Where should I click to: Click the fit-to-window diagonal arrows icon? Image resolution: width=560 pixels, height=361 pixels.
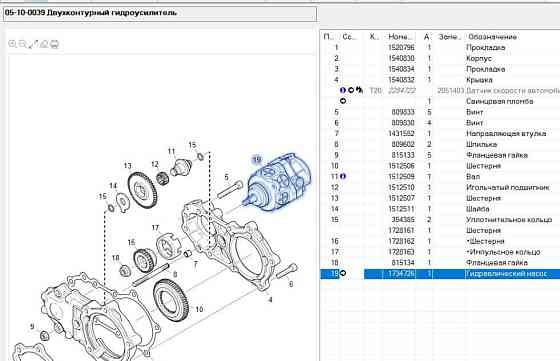(33, 44)
